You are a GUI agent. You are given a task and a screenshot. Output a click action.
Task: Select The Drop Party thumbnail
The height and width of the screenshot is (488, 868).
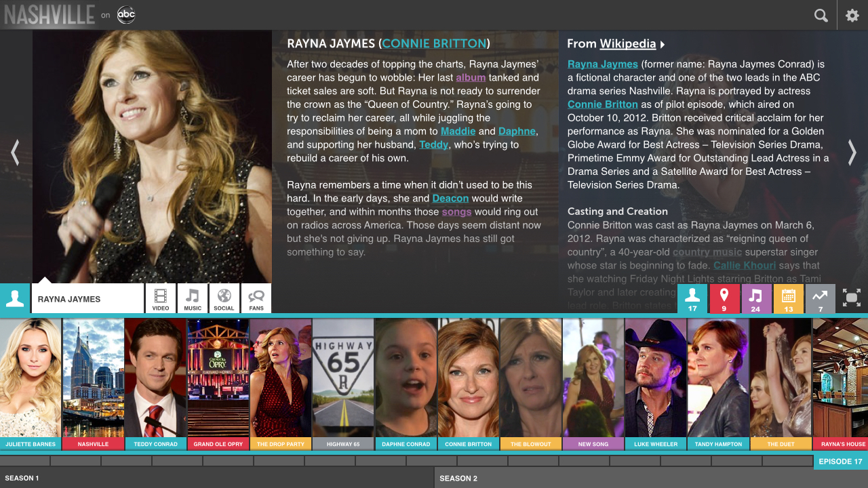[x=281, y=384]
